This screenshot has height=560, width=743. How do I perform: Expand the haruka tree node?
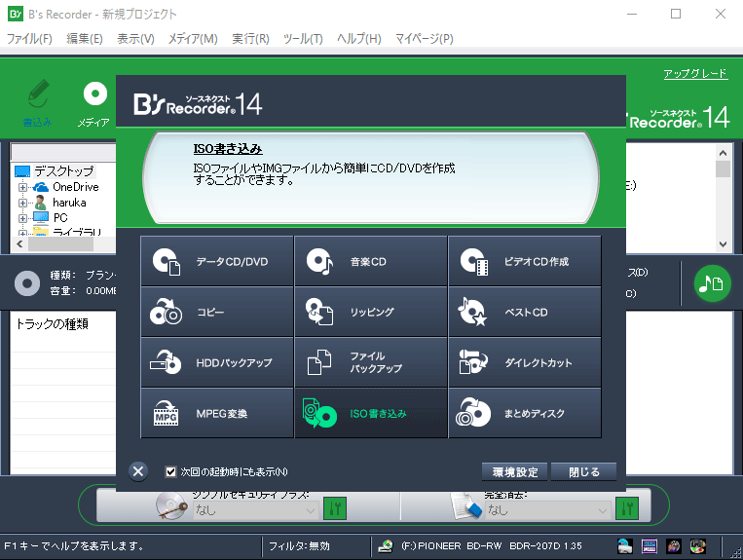[22, 203]
